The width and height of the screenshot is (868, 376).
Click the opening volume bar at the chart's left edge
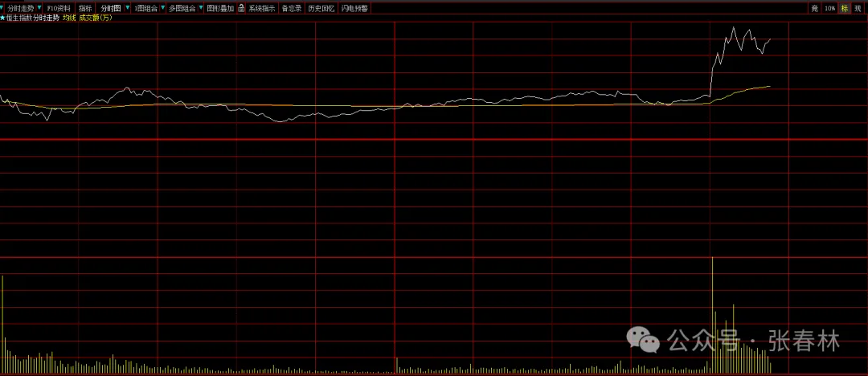2,324
